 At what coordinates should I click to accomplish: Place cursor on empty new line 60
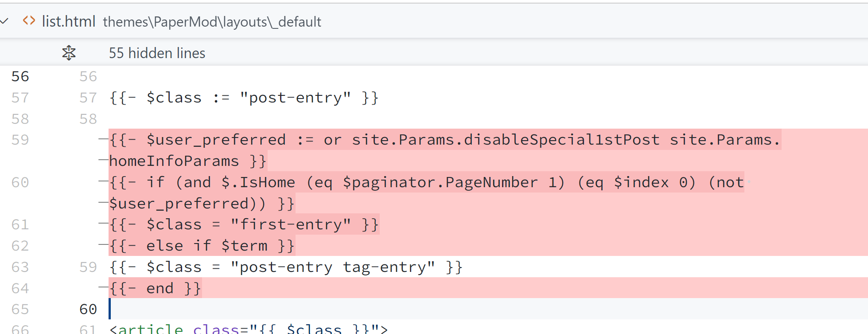488,309
